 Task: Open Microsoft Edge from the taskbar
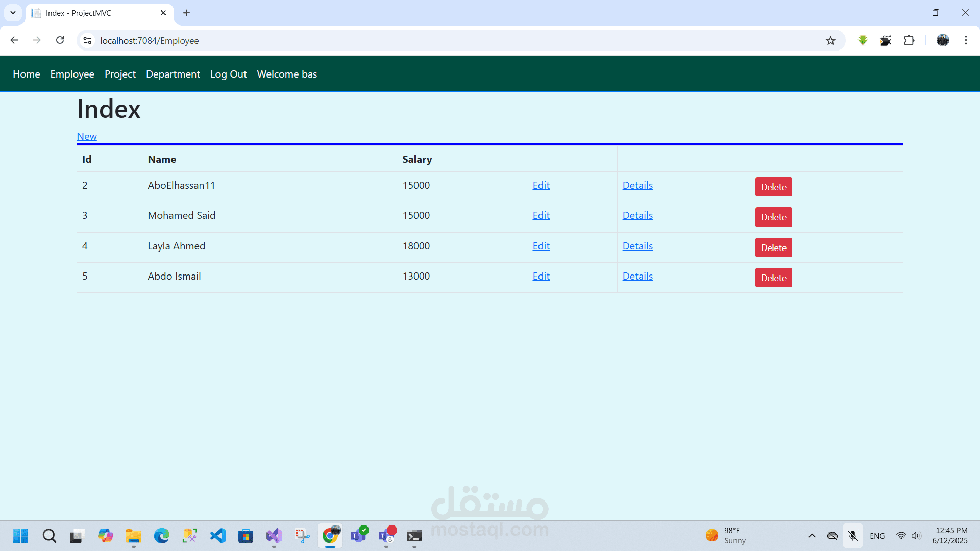click(x=162, y=536)
